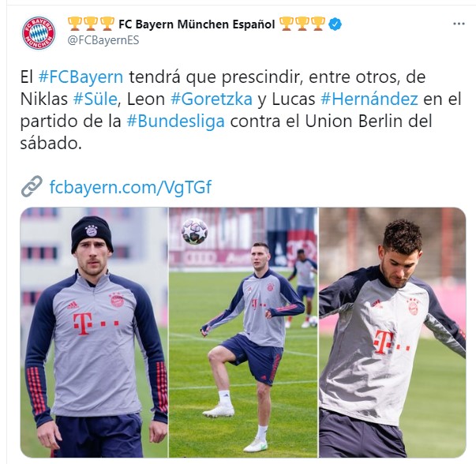Open middle photo of player juggling ball

(x=243, y=332)
